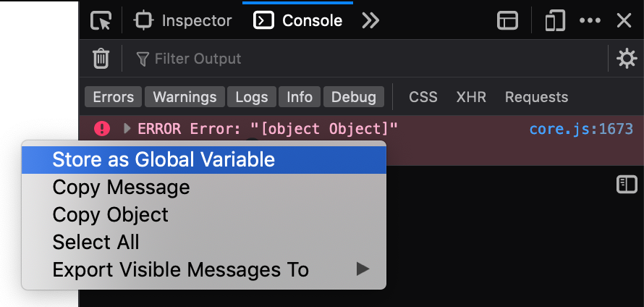This screenshot has width=644, height=307.
Task: Click the dock layout panel icon
Action: 508,20
